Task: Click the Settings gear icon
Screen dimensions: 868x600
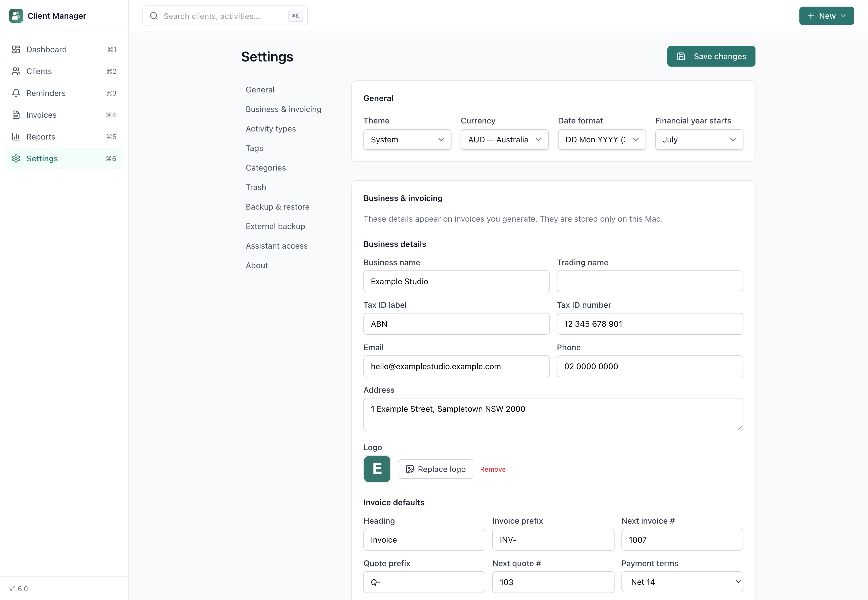Action: pyautogui.click(x=16, y=158)
